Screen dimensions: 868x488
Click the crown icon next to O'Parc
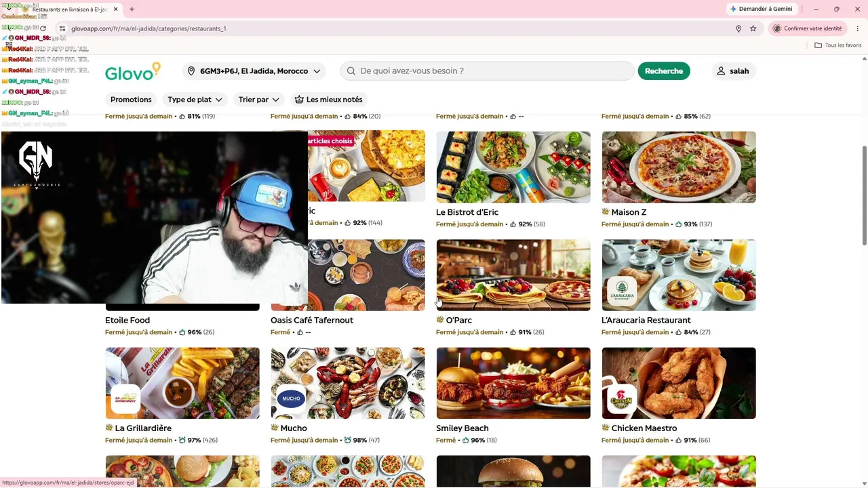click(x=440, y=319)
